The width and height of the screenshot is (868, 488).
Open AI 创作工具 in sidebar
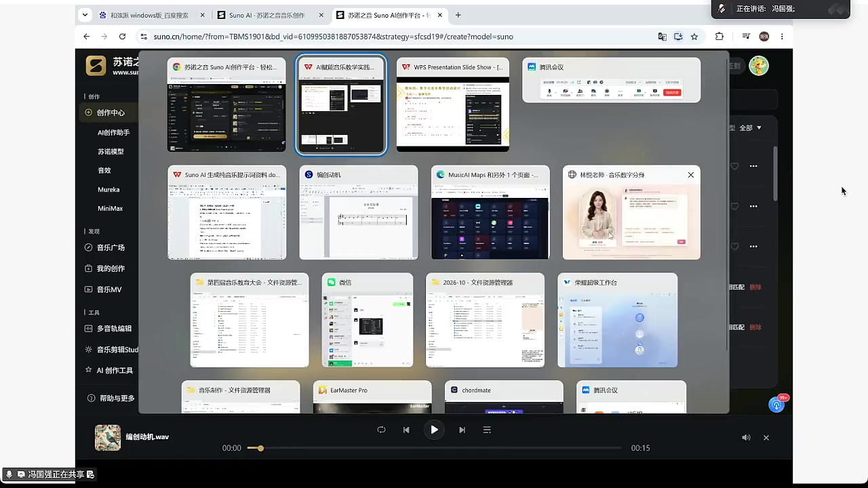[x=108, y=371]
